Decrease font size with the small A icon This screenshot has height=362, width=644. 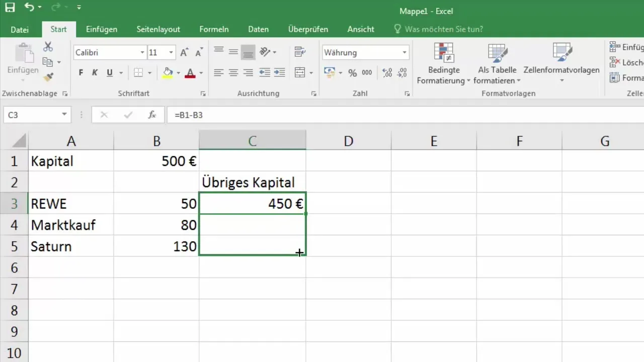199,52
